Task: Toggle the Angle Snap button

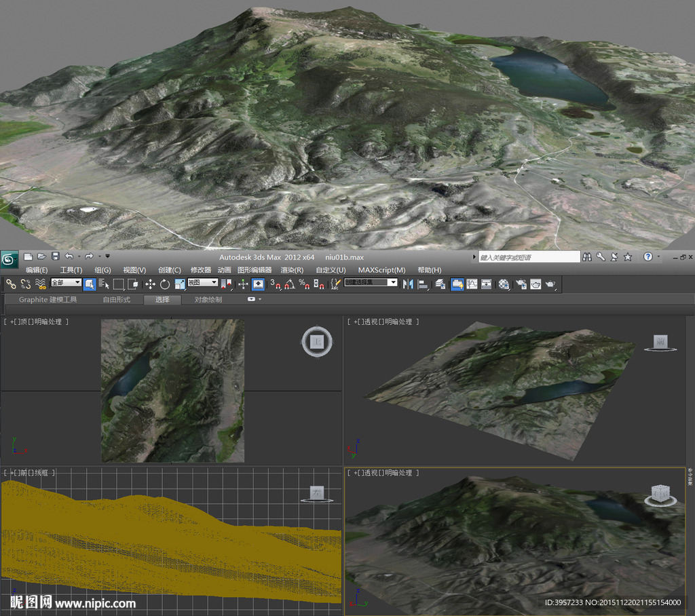Action: [x=290, y=284]
